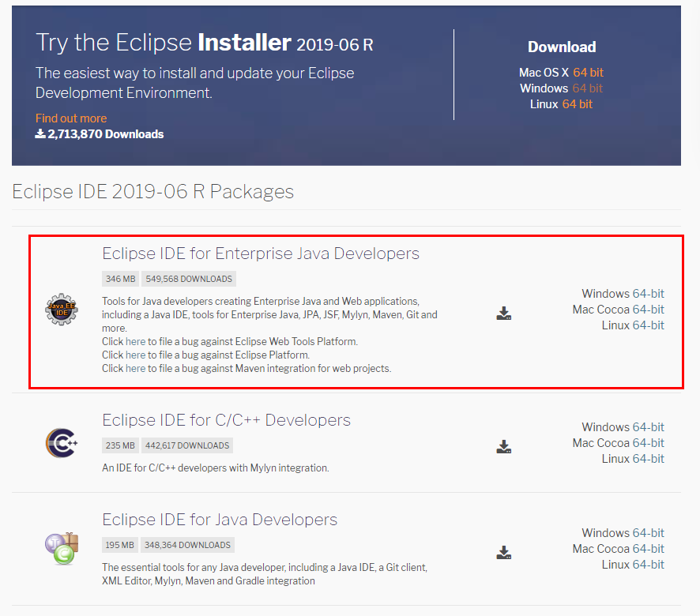
Task: Download the Mac OS X 64 bit installer
Action: coord(588,73)
